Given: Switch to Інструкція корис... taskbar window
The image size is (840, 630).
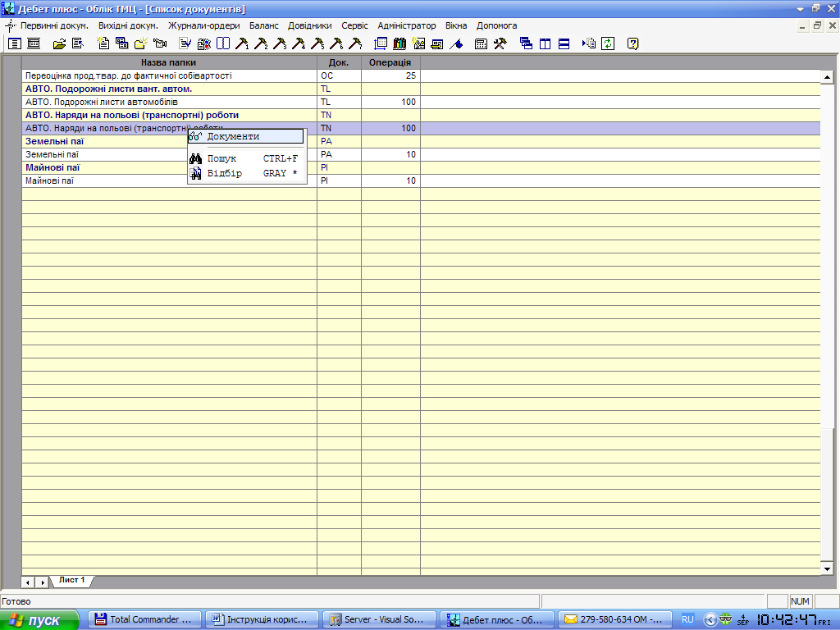Looking at the screenshot, I should [x=262, y=620].
